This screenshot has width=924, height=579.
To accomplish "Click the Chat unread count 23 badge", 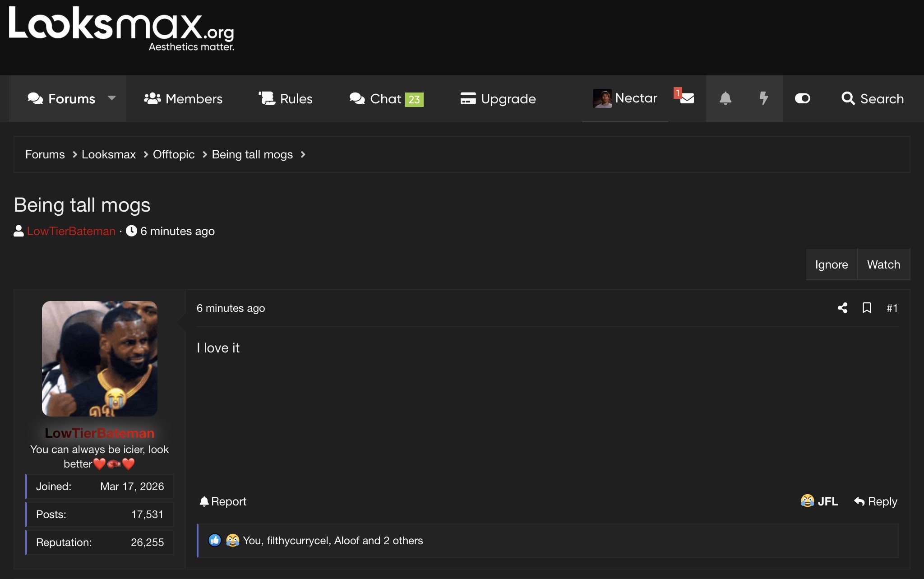I will (x=414, y=99).
